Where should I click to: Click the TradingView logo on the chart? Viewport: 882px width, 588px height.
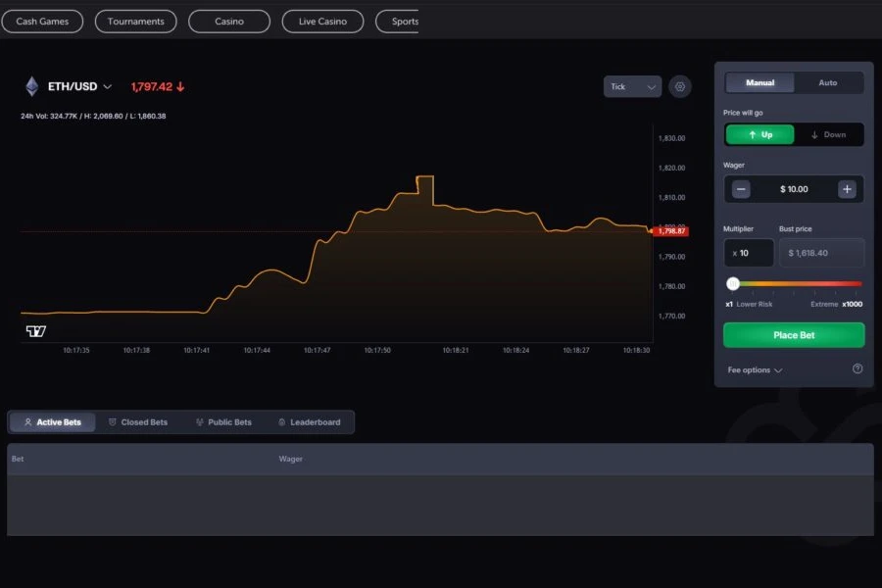[35, 331]
